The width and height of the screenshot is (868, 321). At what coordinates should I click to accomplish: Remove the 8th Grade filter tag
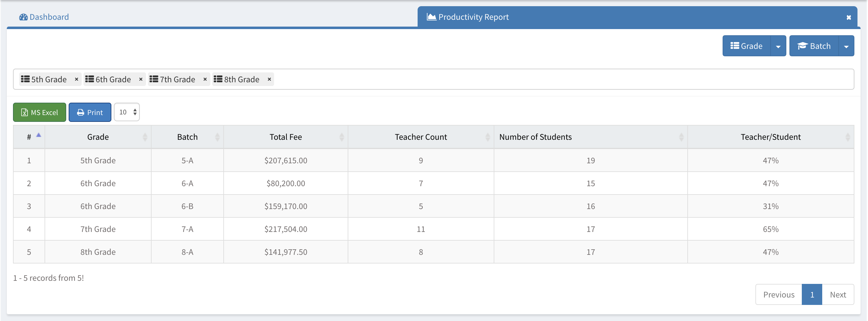(269, 79)
